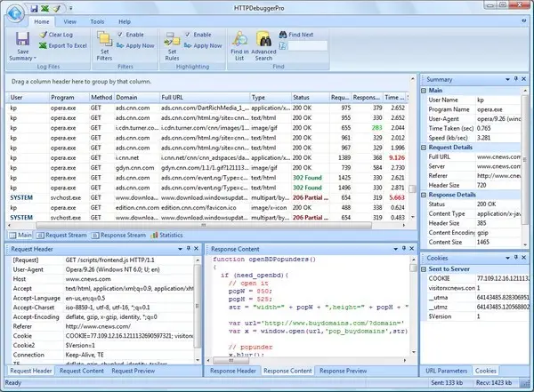Collapse the Request Details section

pyautogui.click(x=422, y=148)
